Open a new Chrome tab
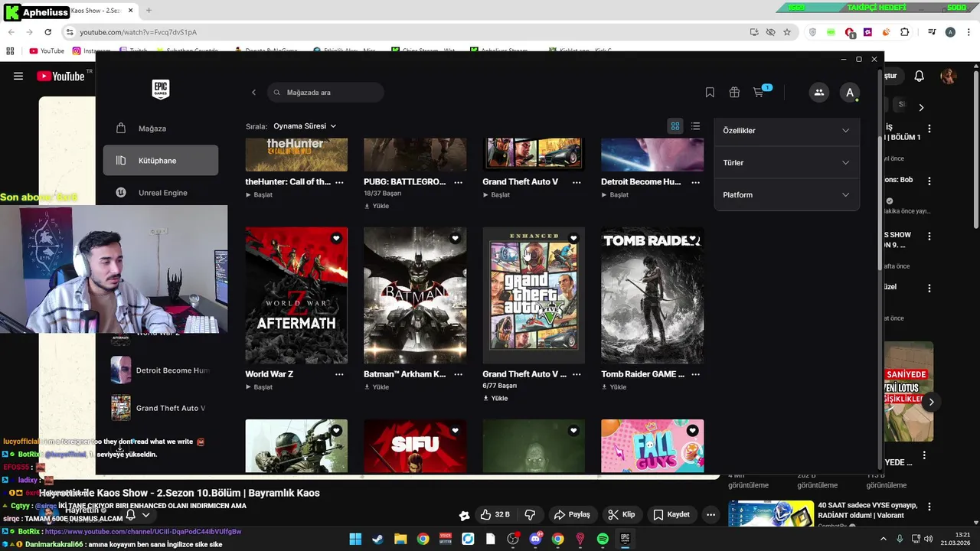 click(x=149, y=11)
